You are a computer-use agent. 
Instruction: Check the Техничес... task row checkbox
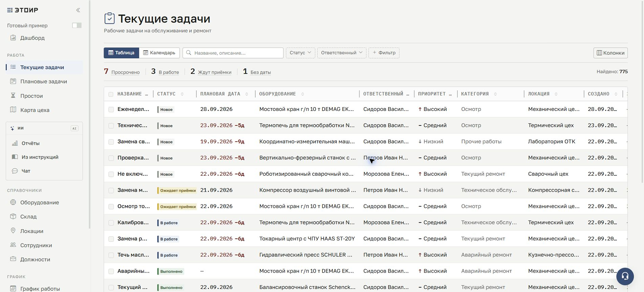(111, 126)
